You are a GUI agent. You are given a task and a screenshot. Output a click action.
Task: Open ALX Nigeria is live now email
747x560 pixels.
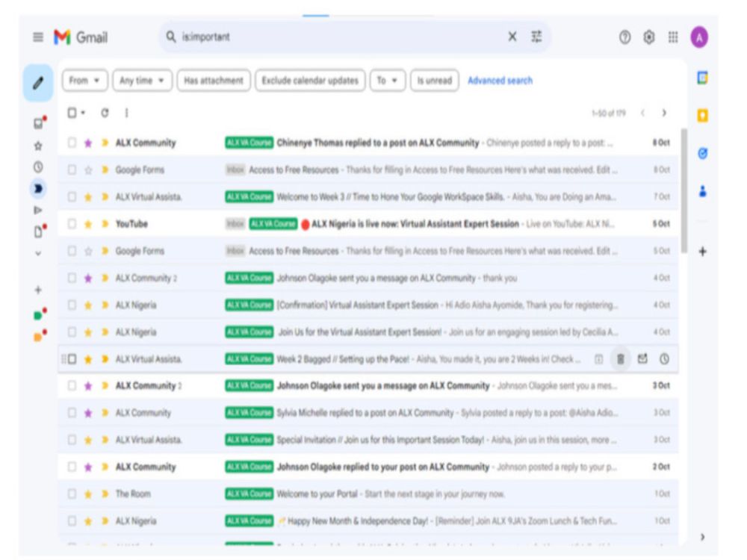pos(368,223)
